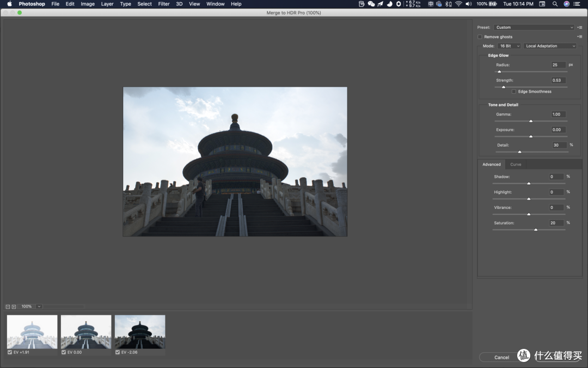Open the Local Adaptation method dropdown
Image resolution: width=588 pixels, height=368 pixels.
(550, 46)
